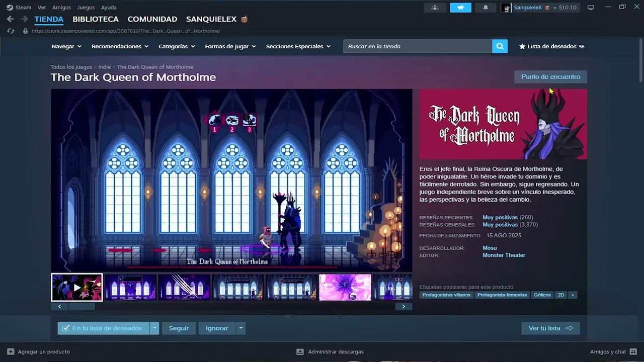Open the Navegar dropdown menu
Viewport: 644px width, 362px height.
[66, 46]
